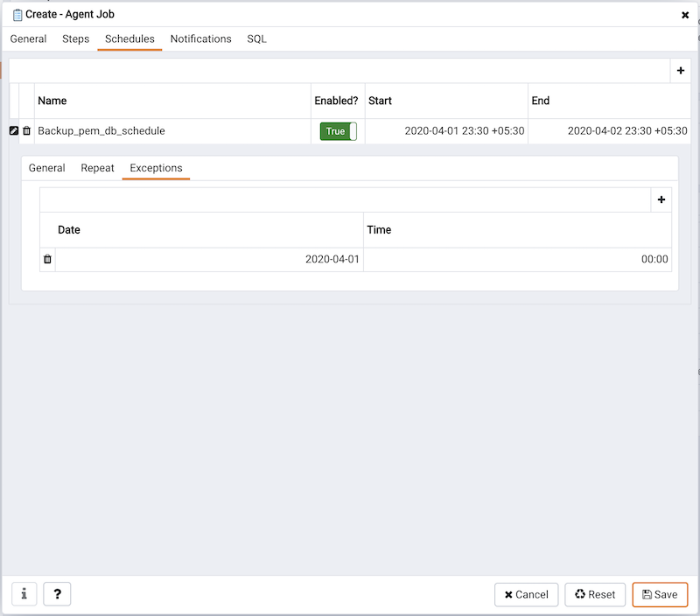View the SQL tab
The image size is (700, 616).
[256, 38]
